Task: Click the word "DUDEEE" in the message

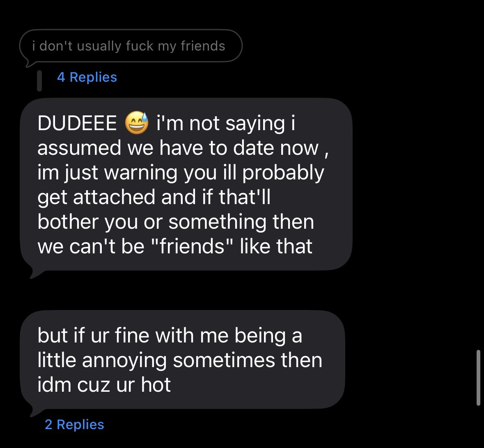Action: (77, 124)
